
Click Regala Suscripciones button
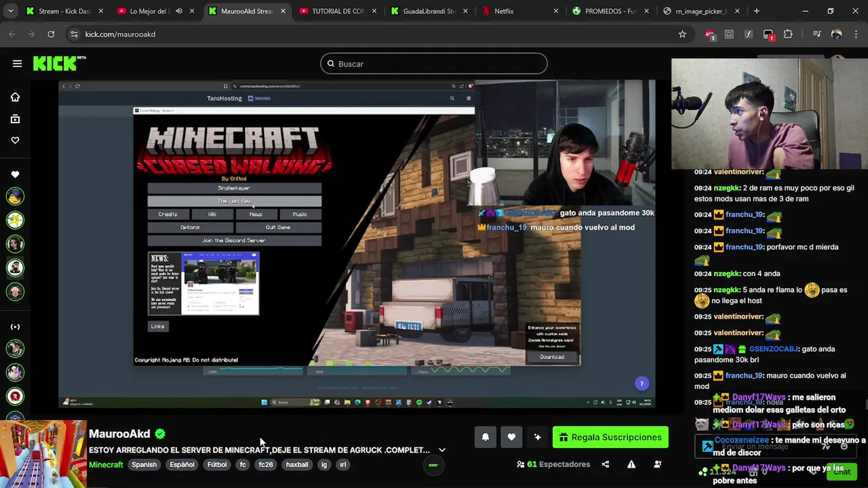coord(610,437)
